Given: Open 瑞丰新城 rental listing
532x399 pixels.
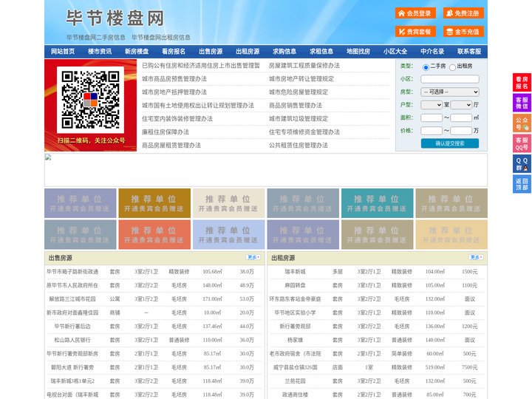Looking at the screenshot, I should click(295, 271).
